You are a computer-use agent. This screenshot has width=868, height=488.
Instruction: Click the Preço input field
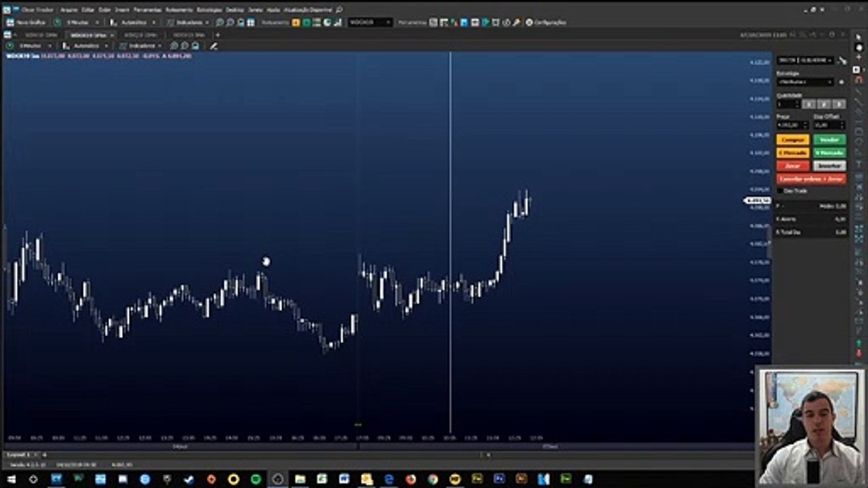point(792,125)
